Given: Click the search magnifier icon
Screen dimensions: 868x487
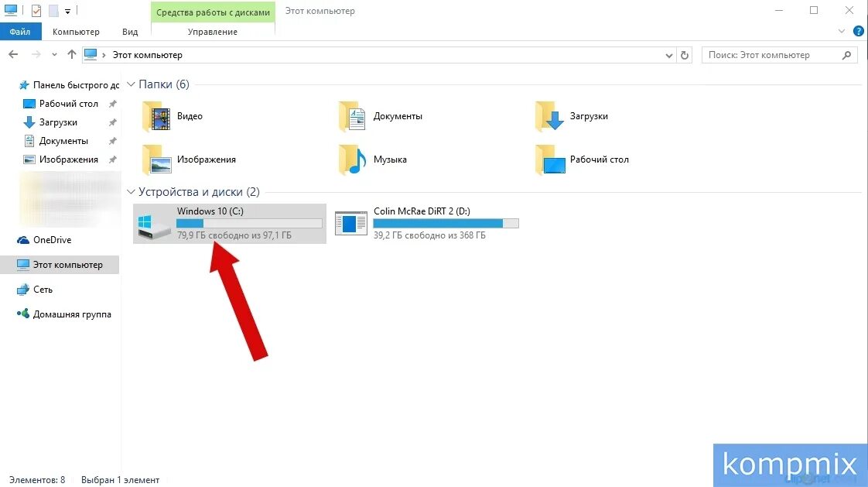Looking at the screenshot, I should [x=846, y=55].
